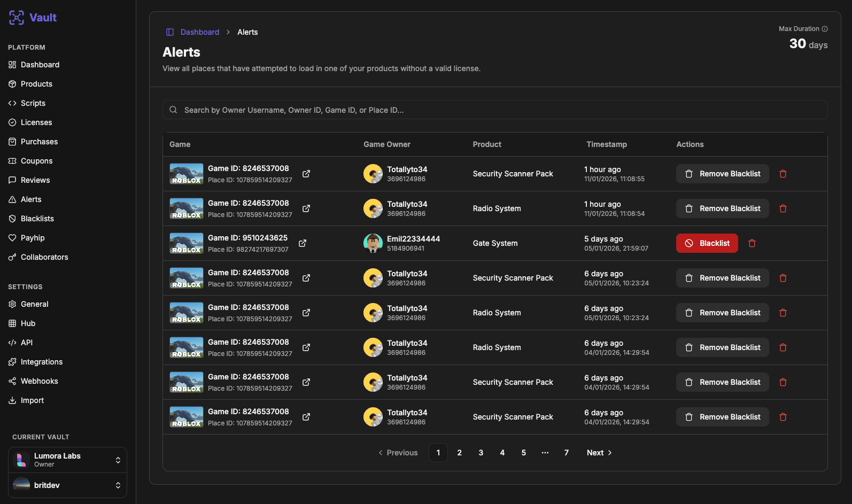Viewport: 852px width, 504px height.
Task: Delete the alert timestamped 11/01/2026, 11:08:55
Action: (x=783, y=174)
